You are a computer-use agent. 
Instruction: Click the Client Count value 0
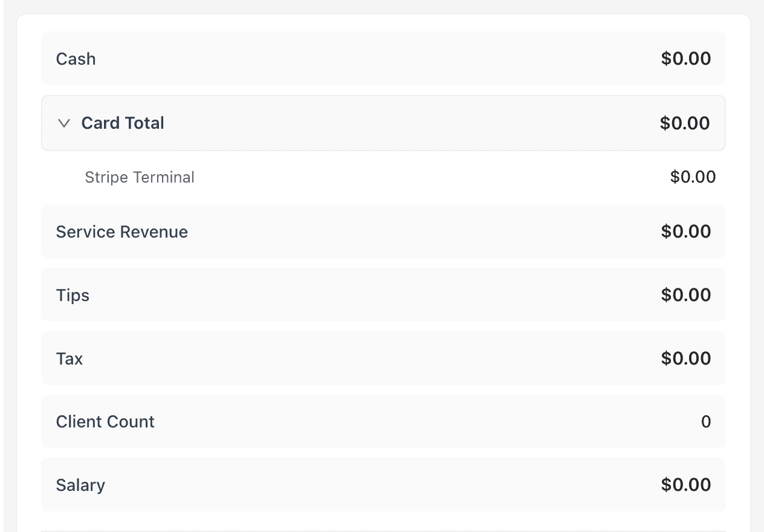tap(705, 422)
